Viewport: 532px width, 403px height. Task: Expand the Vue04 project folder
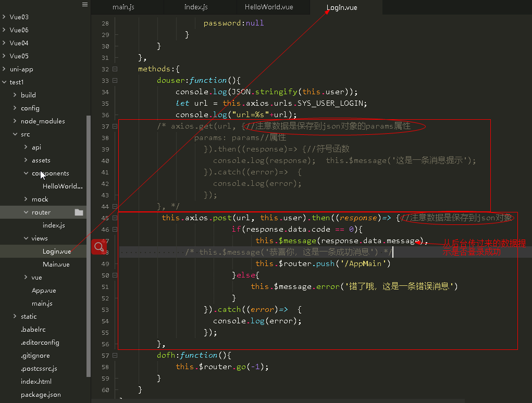tap(4, 43)
